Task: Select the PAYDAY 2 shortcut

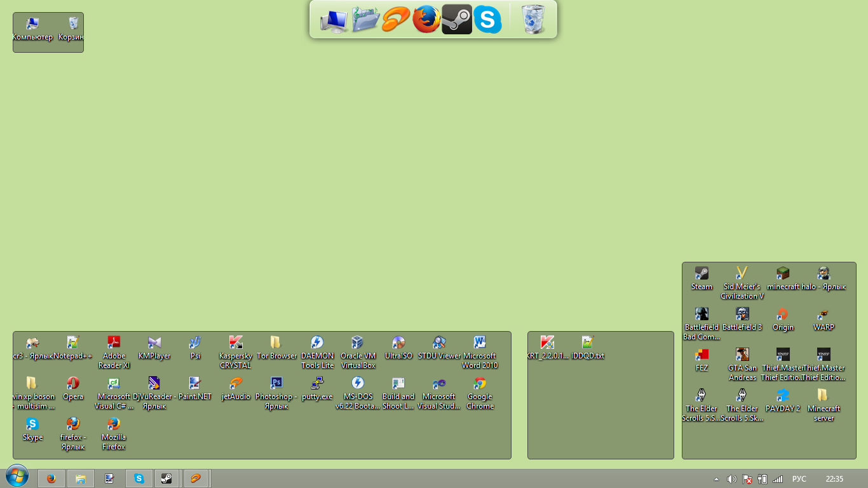Action: [x=783, y=401]
